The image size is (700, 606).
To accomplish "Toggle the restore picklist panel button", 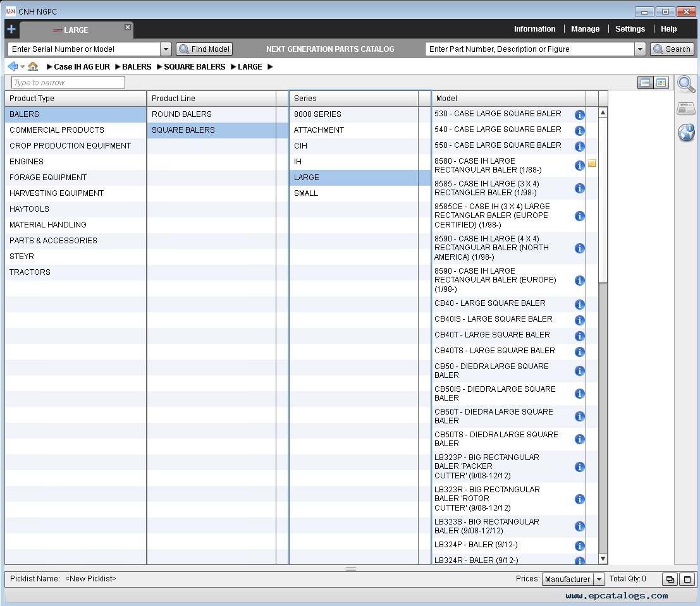I will tap(669, 579).
